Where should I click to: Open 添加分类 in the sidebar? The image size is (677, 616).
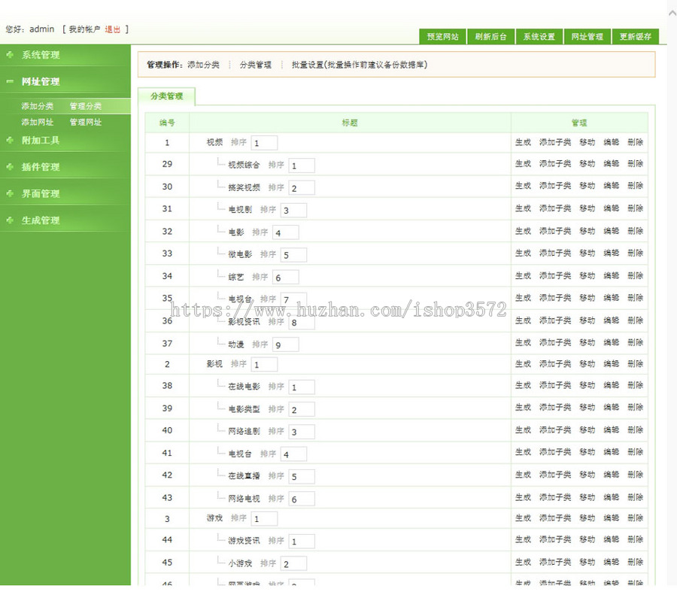tap(38, 106)
